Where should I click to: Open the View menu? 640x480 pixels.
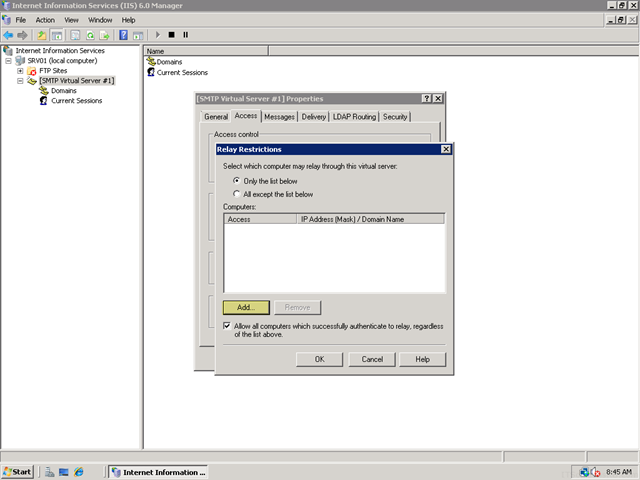[71, 20]
